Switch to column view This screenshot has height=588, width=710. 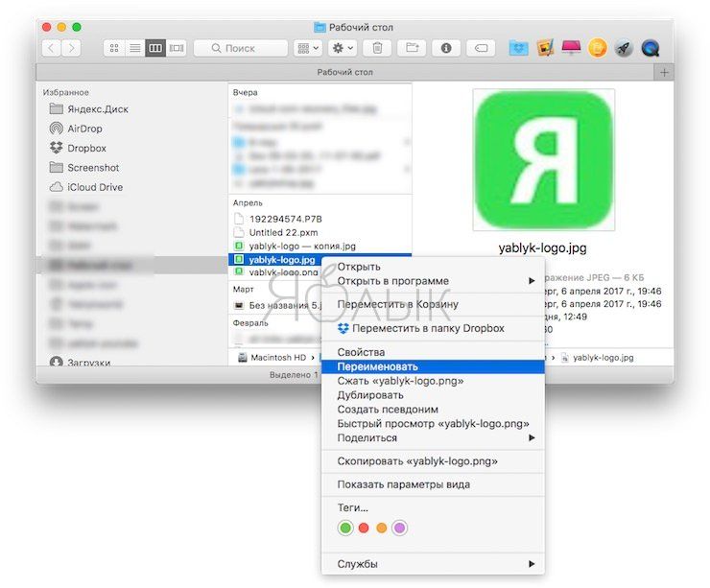click(x=155, y=48)
